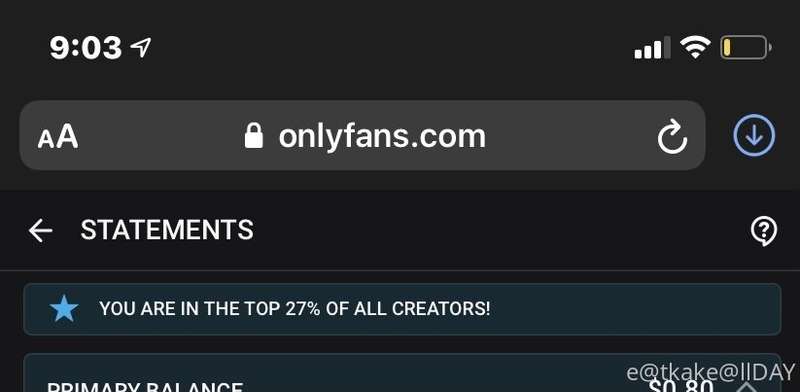Open Safari downloads arrow icon
The width and height of the screenshot is (800, 392).
(x=754, y=135)
